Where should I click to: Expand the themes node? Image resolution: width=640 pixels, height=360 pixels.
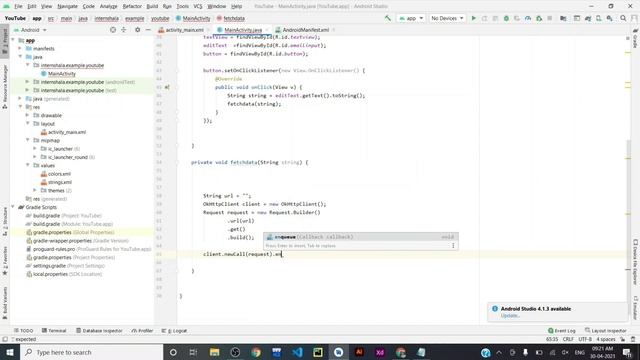click(35, 190)
